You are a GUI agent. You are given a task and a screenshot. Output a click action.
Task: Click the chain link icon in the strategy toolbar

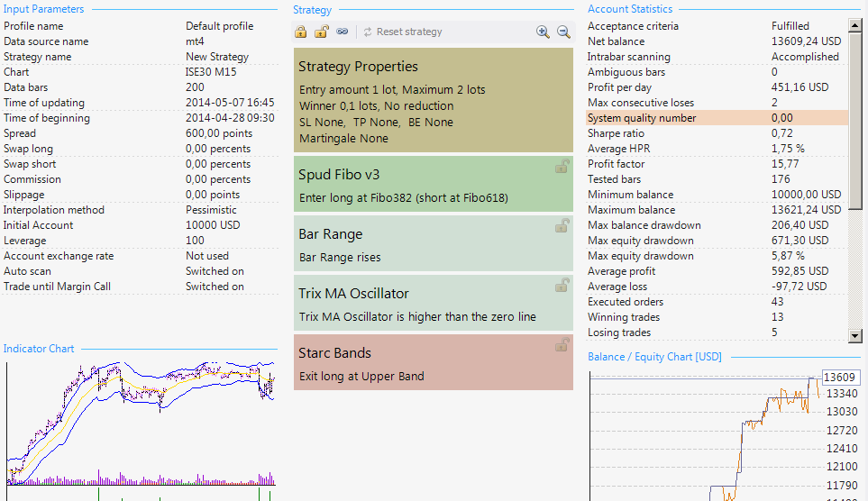click(x=343, y=32)
